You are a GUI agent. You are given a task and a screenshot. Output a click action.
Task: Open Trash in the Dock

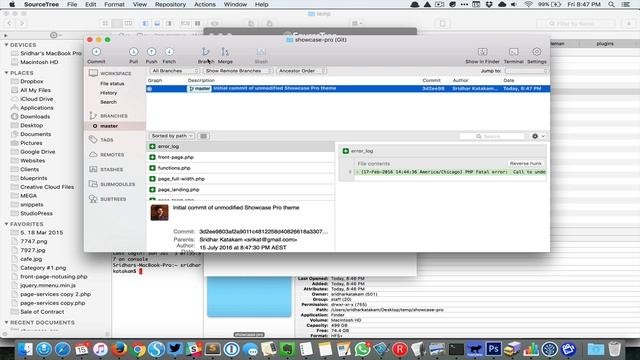pyautogui.click(x=614, y=349)
